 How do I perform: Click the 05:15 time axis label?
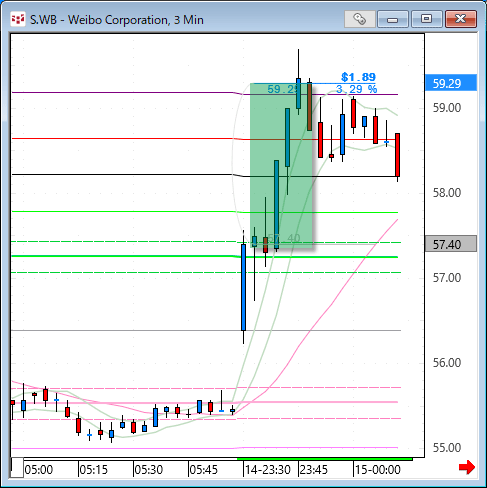click(x=94, y=470)
